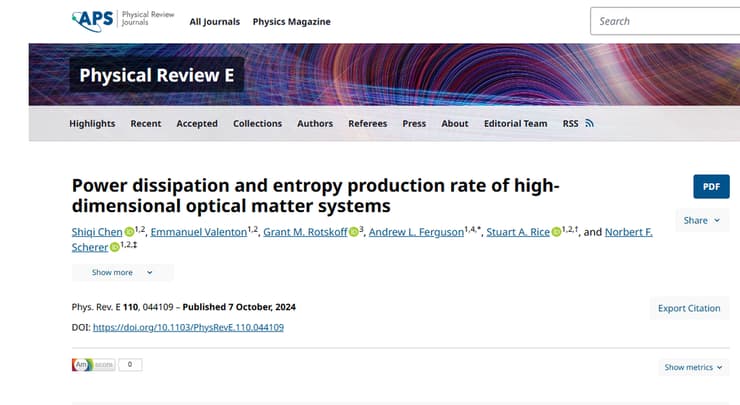The width and height of the screenshot is (740, 405).
Task: Click Stuart A. Rice's ORCID icon
Action: click(557, 233)
